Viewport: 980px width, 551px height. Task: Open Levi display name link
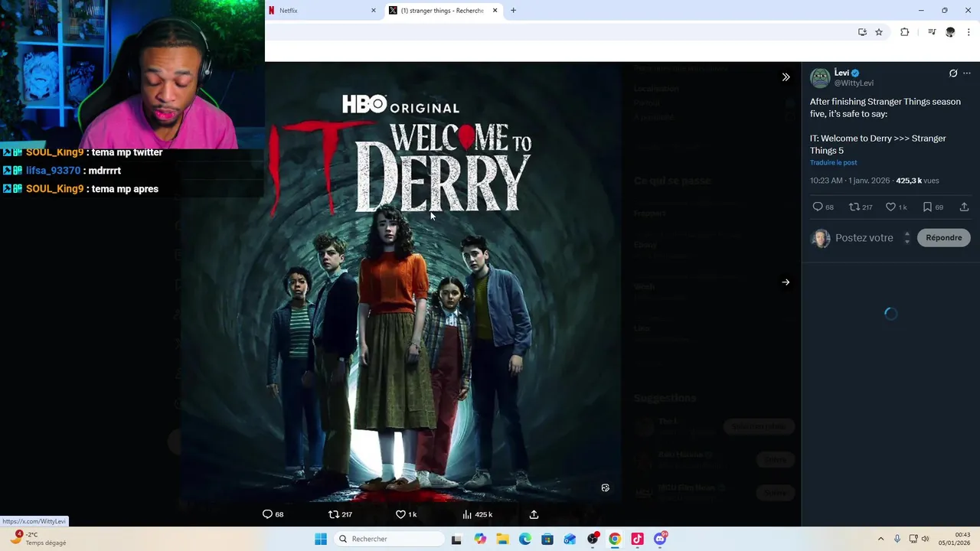841,73
